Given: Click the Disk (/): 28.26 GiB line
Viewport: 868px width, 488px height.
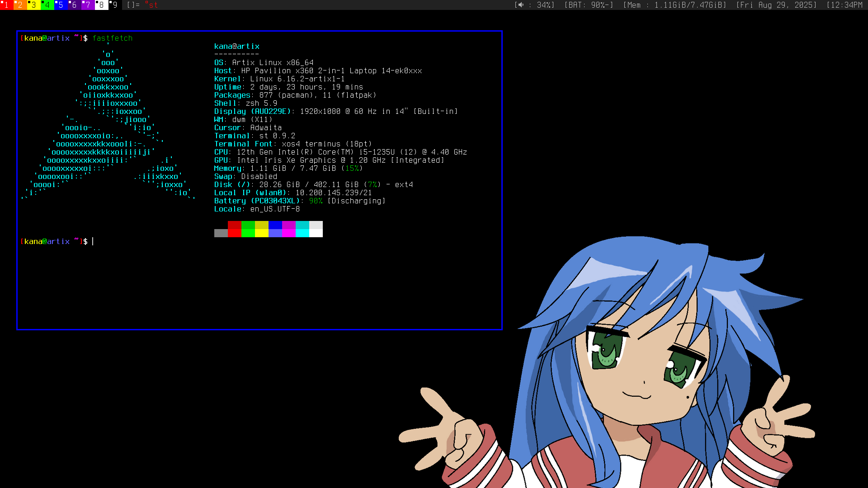Looking at the screenshot, I should pos(314,185).
